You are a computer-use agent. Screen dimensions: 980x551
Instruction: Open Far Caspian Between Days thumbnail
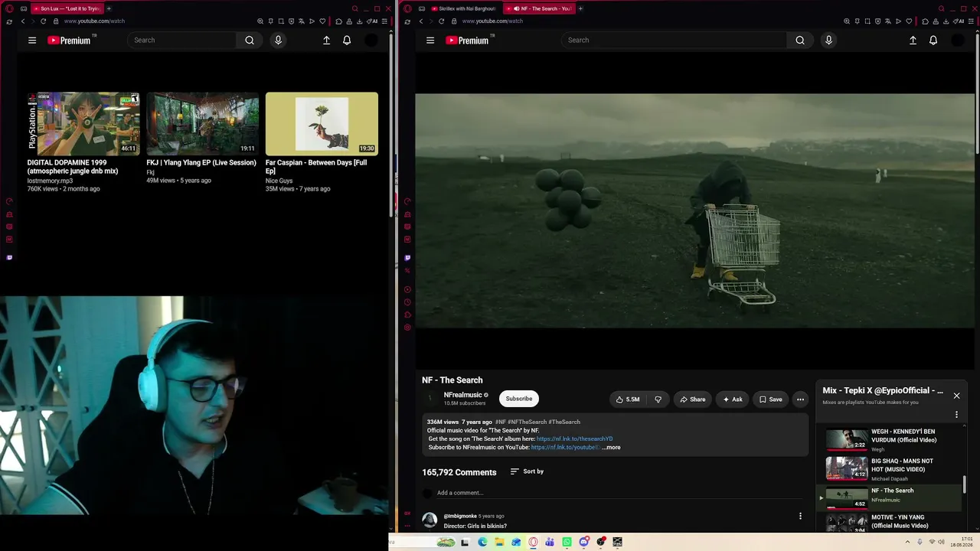[x=322, y=124]
